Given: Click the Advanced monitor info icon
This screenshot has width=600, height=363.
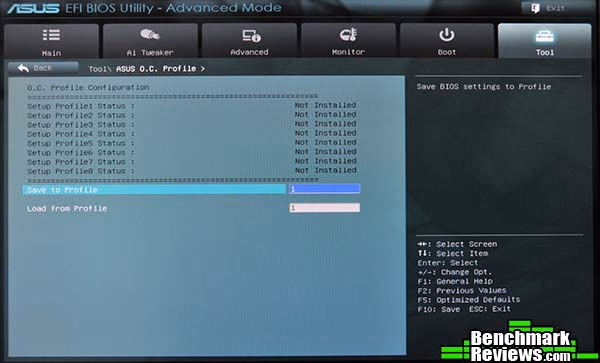Looking at the screenshot, I should [251, 36].
